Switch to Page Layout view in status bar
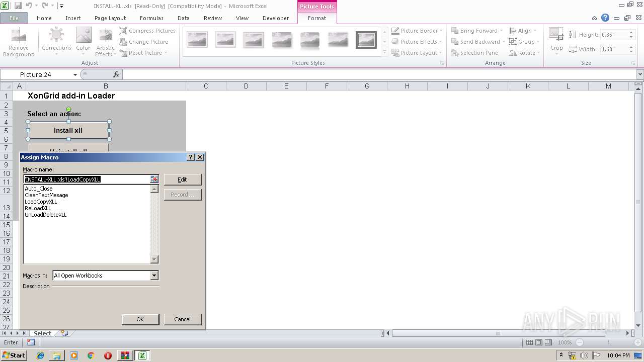Image resolution: width=644 pixels, height=362 pixels. 539,342
